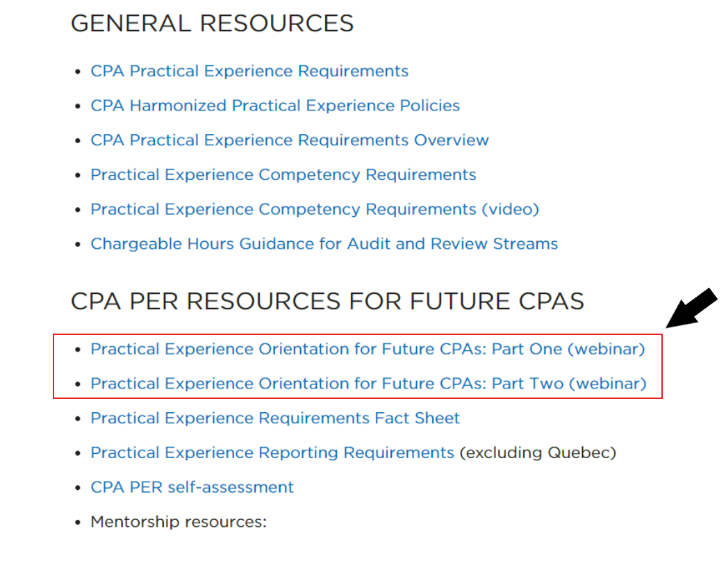Image resolution: width=726 pixels, height=588 pixels.
Task: Click Practical Experience Competency Requirements link (non-video)
Action: point(283,175)
